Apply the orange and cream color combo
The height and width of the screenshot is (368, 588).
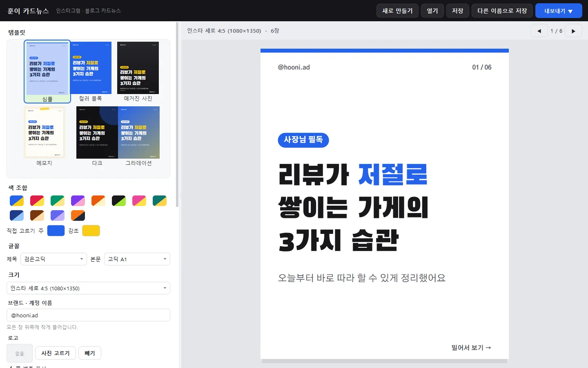click(x=98, y=201)
